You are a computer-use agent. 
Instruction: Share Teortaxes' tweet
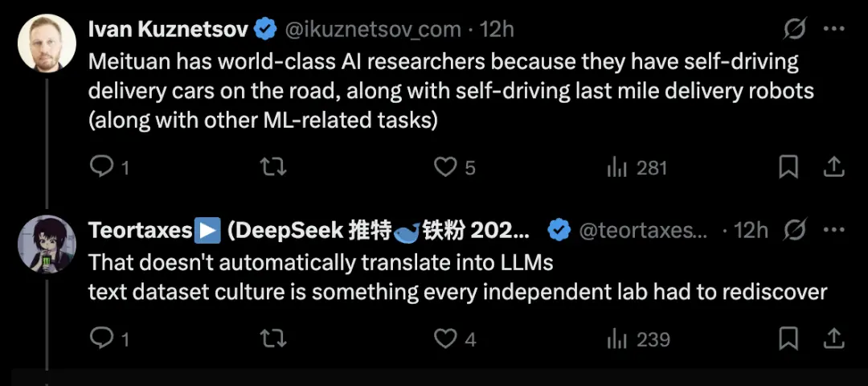click(834, 339)
